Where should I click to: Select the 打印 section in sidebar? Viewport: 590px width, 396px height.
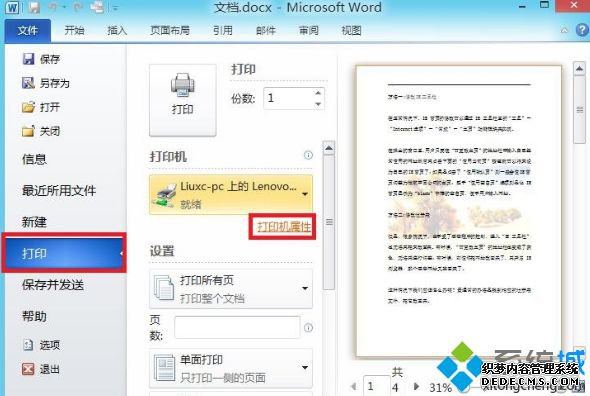[64, 253]
